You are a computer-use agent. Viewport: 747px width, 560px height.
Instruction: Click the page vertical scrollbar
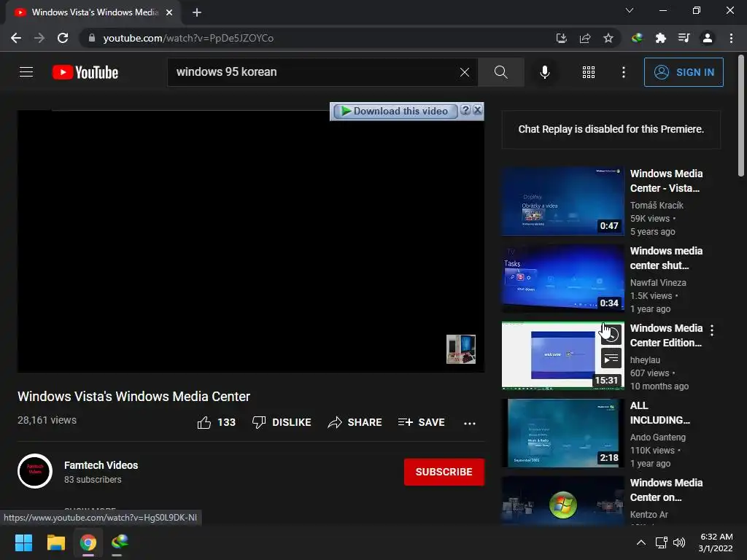pyautogui.click(x=741, y=116)
